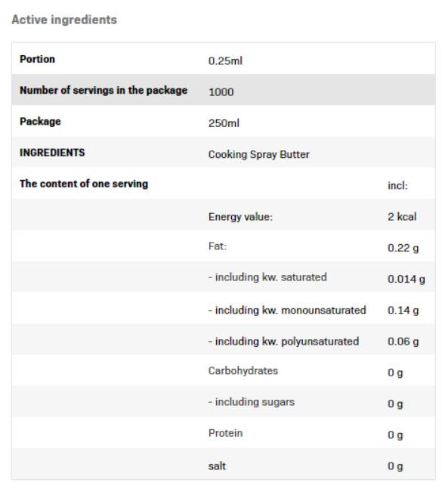Image resolution: width=448 pixels, height=492 pixels.
Task: Click the 250ml package value
Action: point(224,123)
